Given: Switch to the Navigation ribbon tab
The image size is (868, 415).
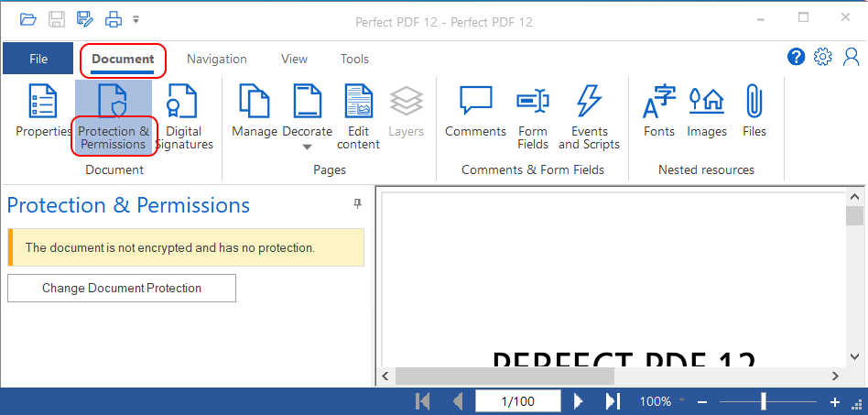Looking at the screenshot, I should point(216,59).
